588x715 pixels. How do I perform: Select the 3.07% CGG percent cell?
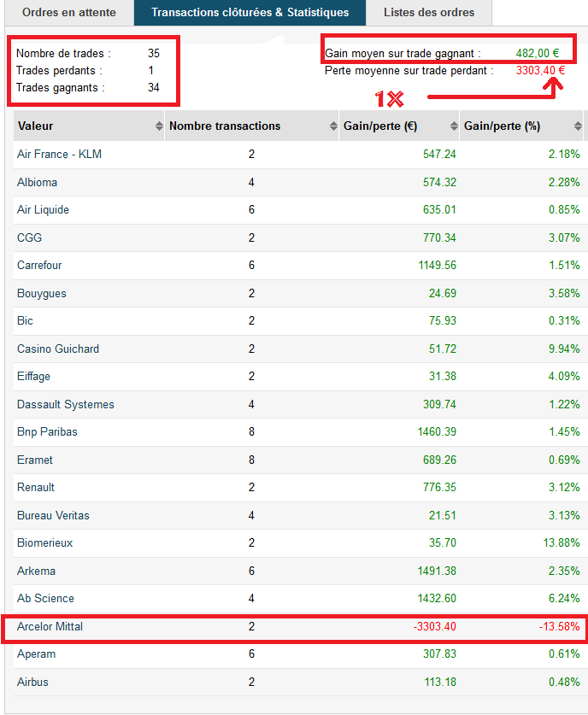(x=564, y=237)
